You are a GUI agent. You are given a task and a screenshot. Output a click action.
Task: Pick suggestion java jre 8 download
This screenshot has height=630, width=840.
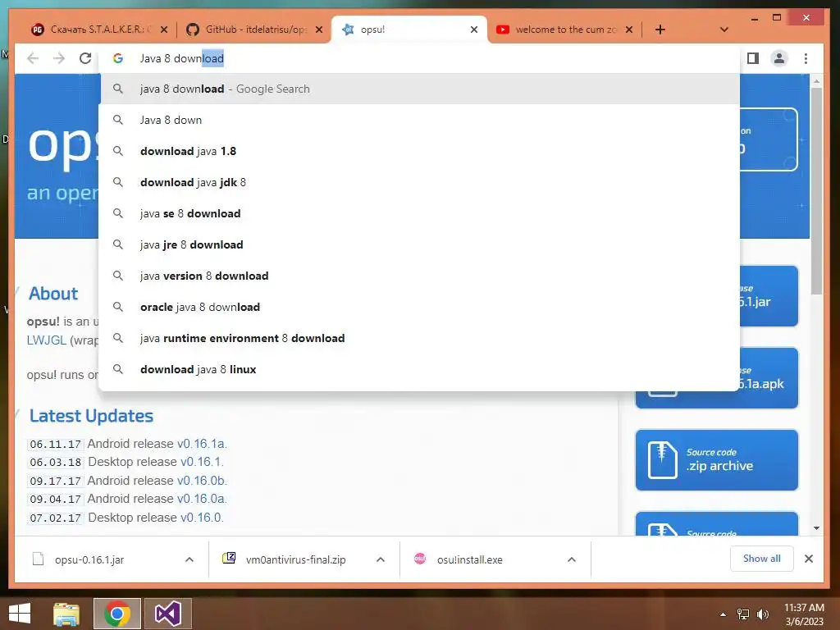[x=419, y=244]
